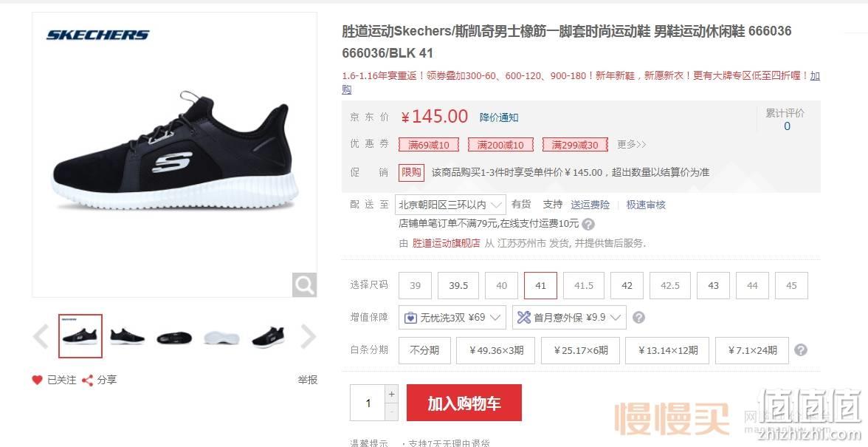This screenshot has height=447, width=868.
Task: Open the shipping fee help question mark
Action: coord(589,225)
